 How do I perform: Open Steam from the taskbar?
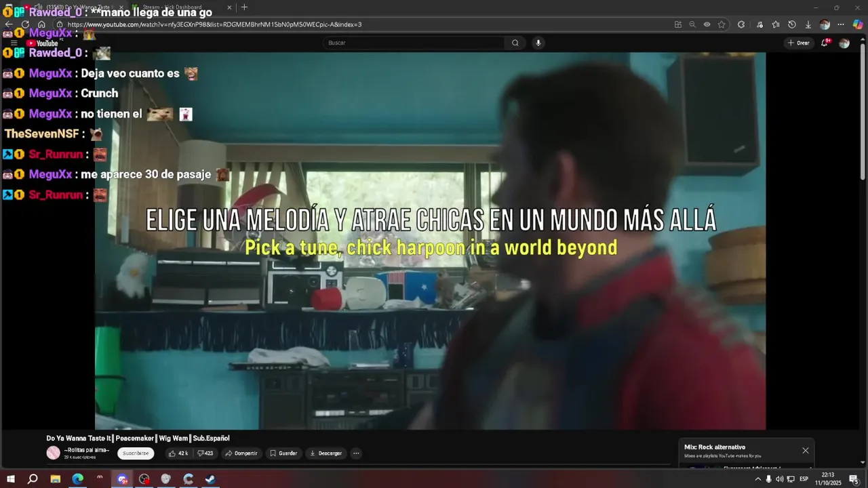210,479
